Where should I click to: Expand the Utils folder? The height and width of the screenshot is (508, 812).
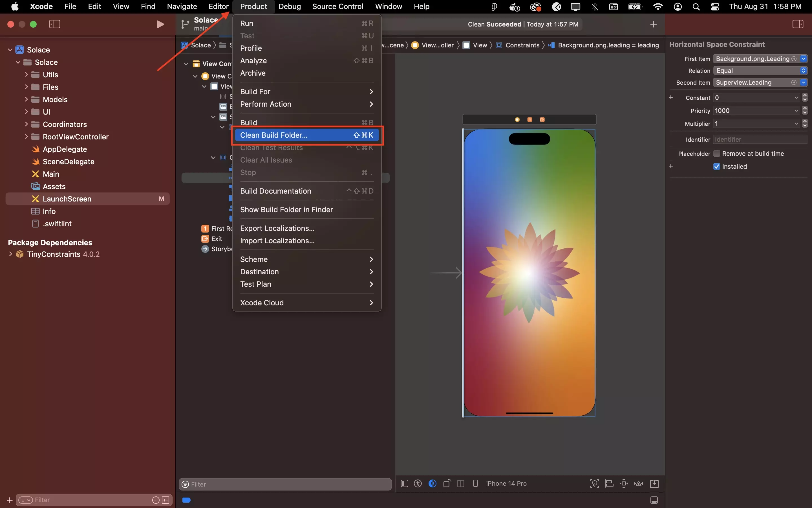click(26, 75)
